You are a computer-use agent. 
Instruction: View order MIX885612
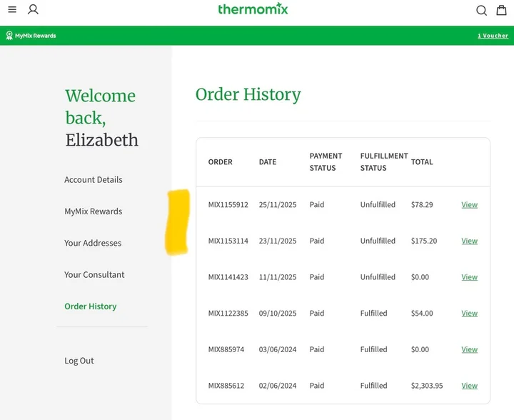[470, 386]
